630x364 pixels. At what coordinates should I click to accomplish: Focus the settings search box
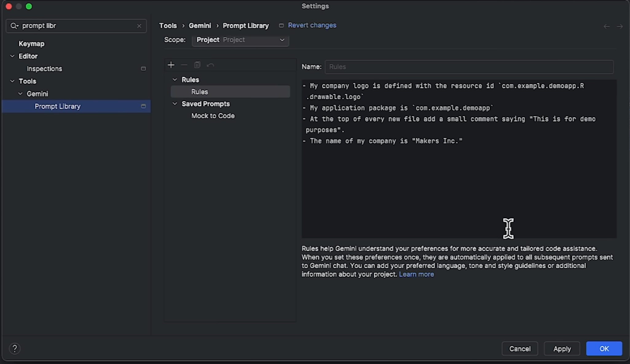click(x=76, y=26)
